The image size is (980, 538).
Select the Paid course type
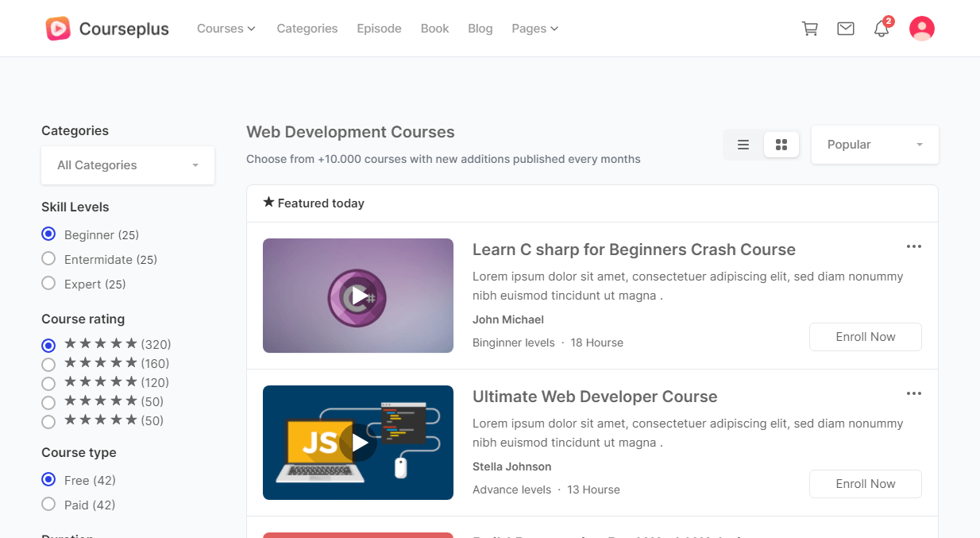[48, 505]
